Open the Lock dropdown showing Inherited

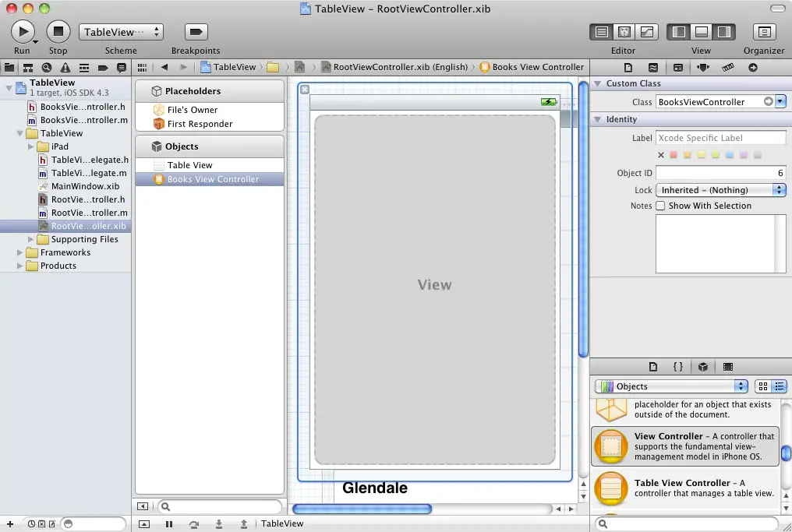(x=720, y=189)
